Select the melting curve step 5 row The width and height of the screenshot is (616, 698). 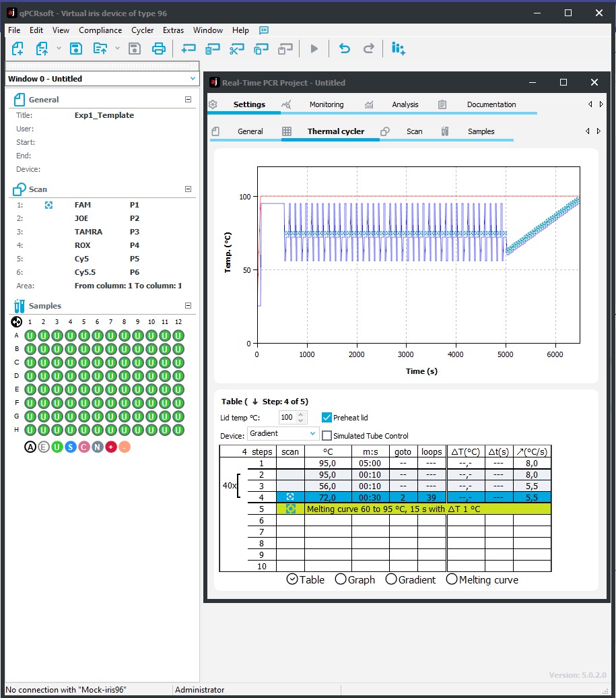tap(399, 509)
